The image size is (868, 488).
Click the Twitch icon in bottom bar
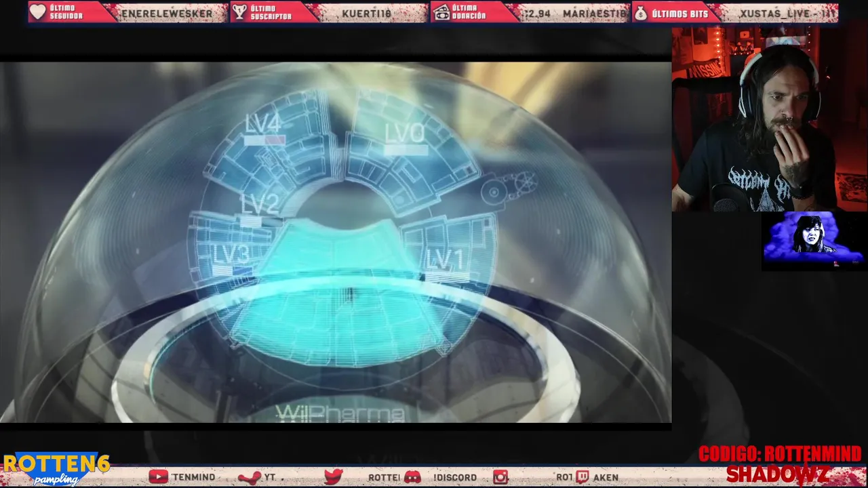click(583, 477)
